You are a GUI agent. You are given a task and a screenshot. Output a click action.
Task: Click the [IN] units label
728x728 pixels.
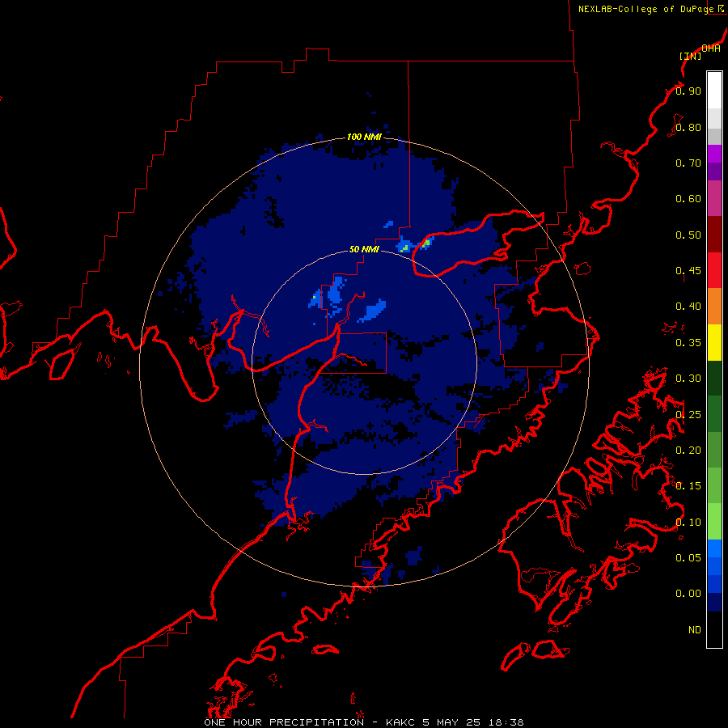click(691, 56)
